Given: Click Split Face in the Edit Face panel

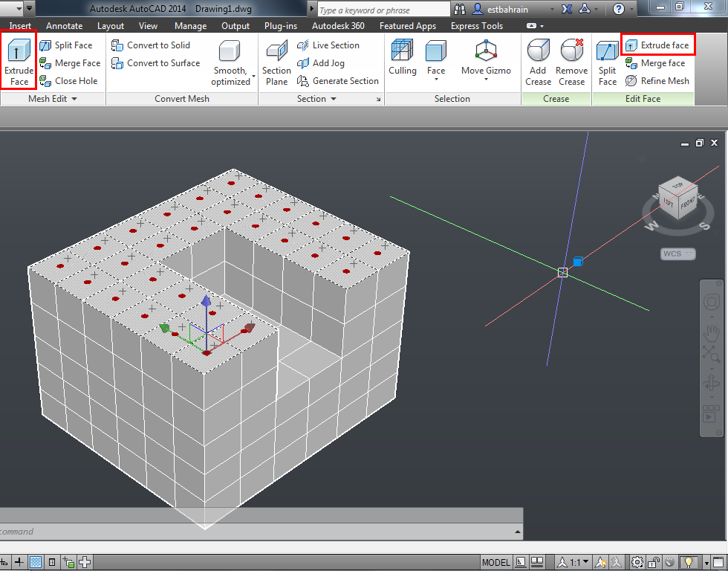Looking at the screenshot, I should (x=608, y=62).
